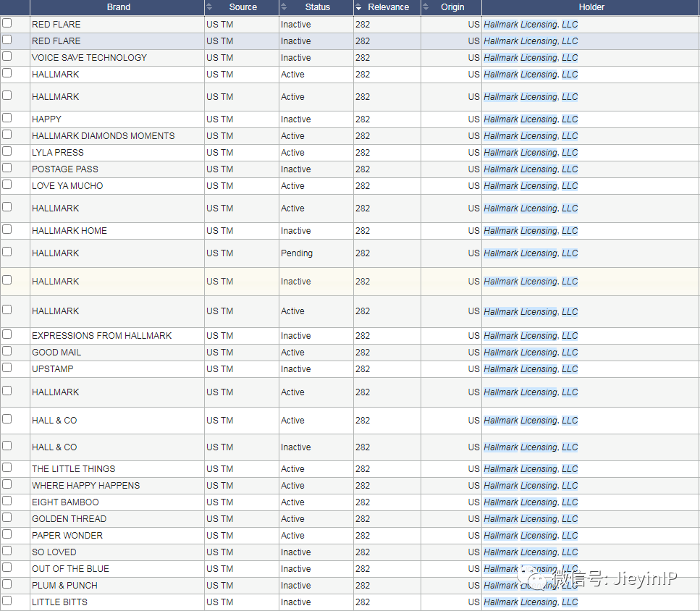700x611 pixels.
Task: Open holder link for UPSTAMP row
Action: tap(531, 369)
